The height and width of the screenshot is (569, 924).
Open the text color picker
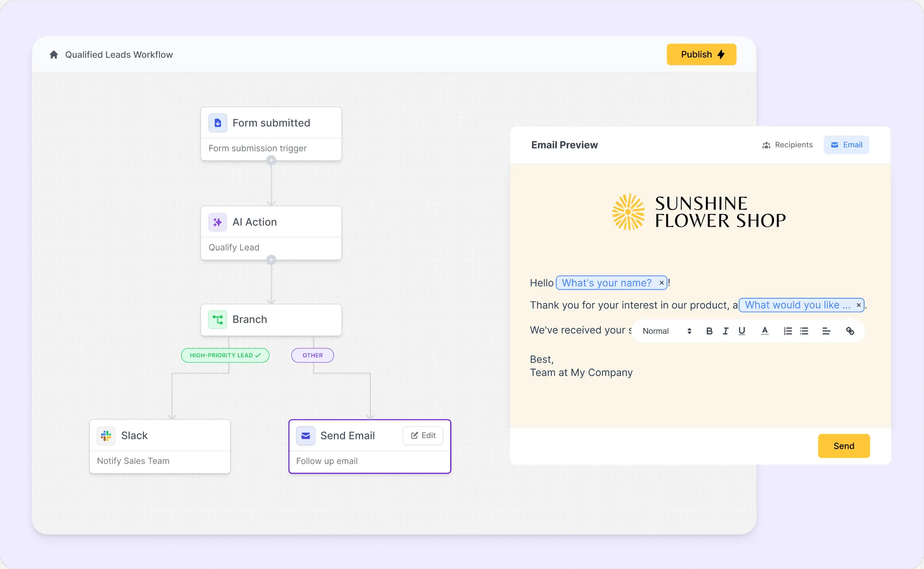tap(765, 331)
